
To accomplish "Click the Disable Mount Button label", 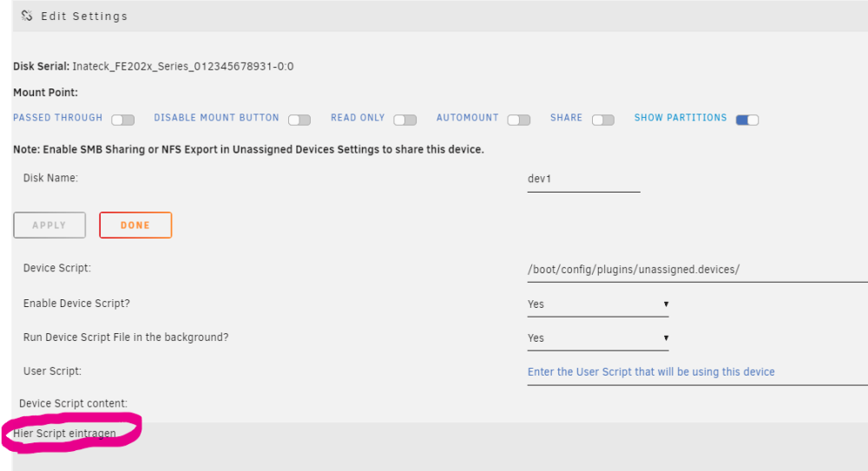I will (x=216, y=118).
